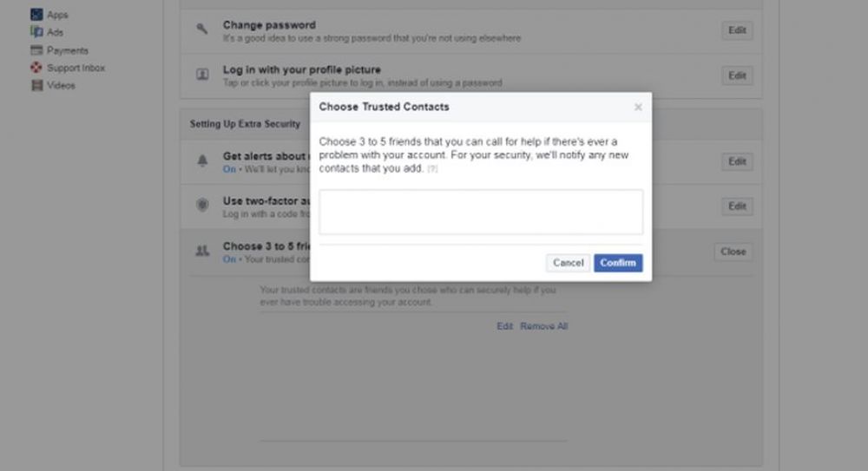
Task: Click the Support Inbox lifebuoy icon
Action: click(x=36, y=68)
